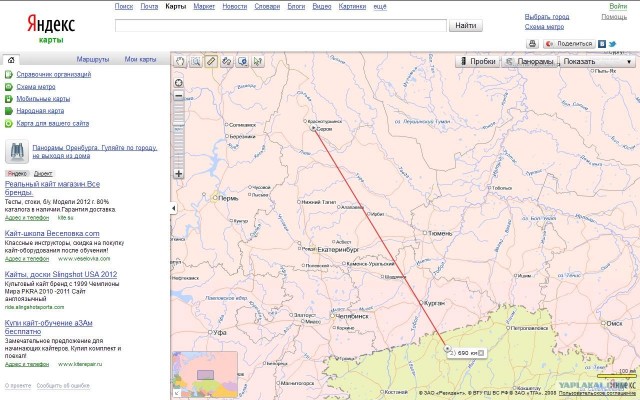Screen dimensions: 640x400
Task: Toggle the Пробки traffic layer
Action: [478, 62]
